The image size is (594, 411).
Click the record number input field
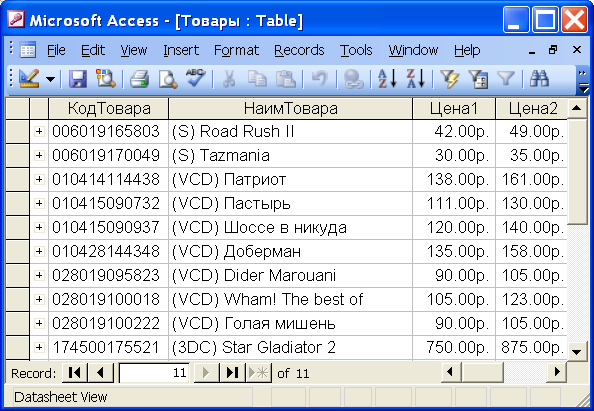(x=154, y=373)
